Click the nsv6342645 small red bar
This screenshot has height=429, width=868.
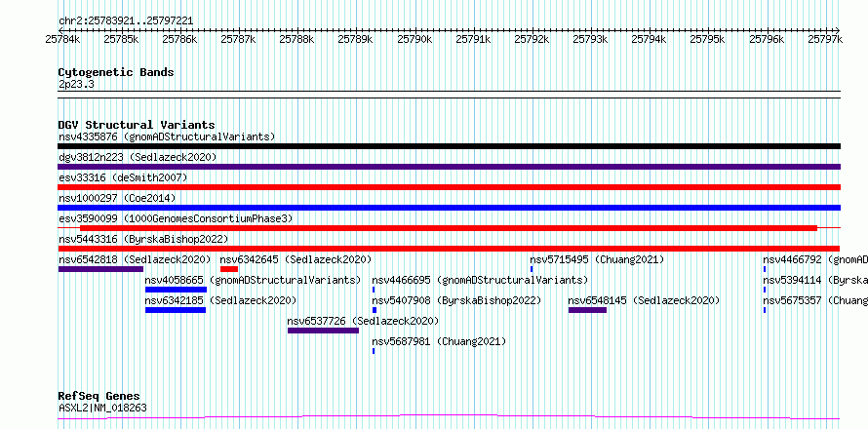[229, 269]
